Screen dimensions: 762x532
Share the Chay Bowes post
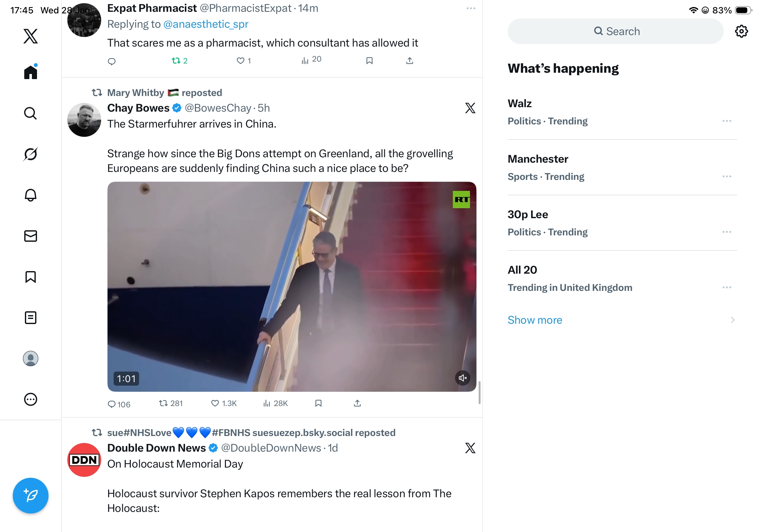tap(357, 403)
